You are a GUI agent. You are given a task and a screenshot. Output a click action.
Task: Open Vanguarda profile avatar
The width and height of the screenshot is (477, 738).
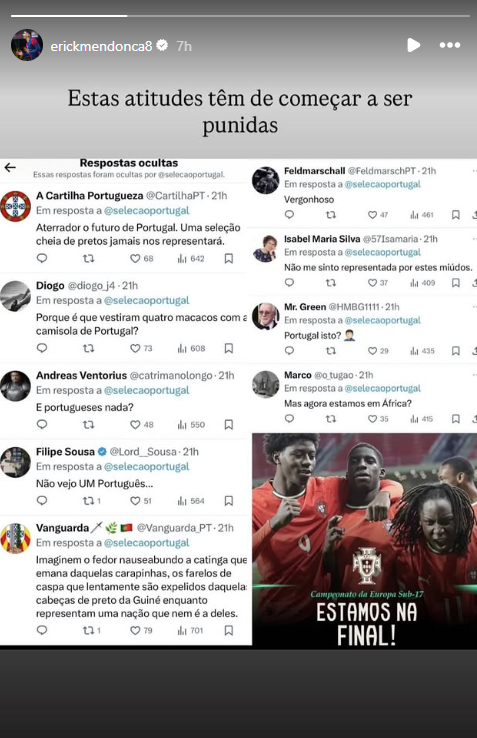(16, 538)
